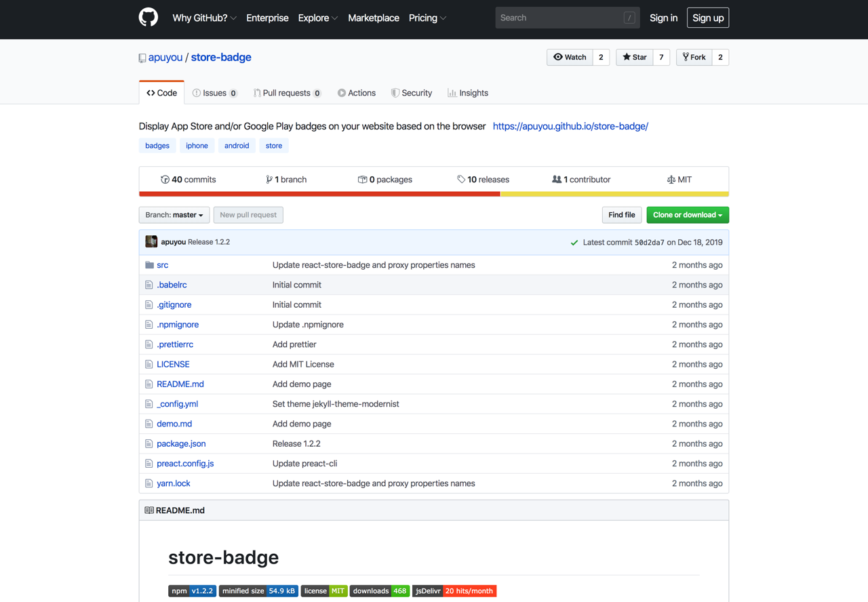The width and height of the screenshot is (868, 602).
Task: Open the Pricing dropdown menu
Action: click(x=427, y=18)
